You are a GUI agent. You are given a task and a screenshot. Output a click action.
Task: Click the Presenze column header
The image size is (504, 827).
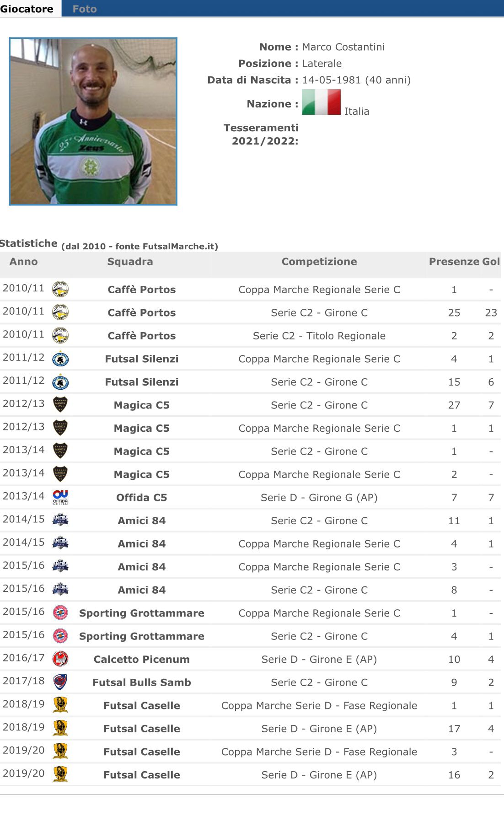click(x=454, y=262)
